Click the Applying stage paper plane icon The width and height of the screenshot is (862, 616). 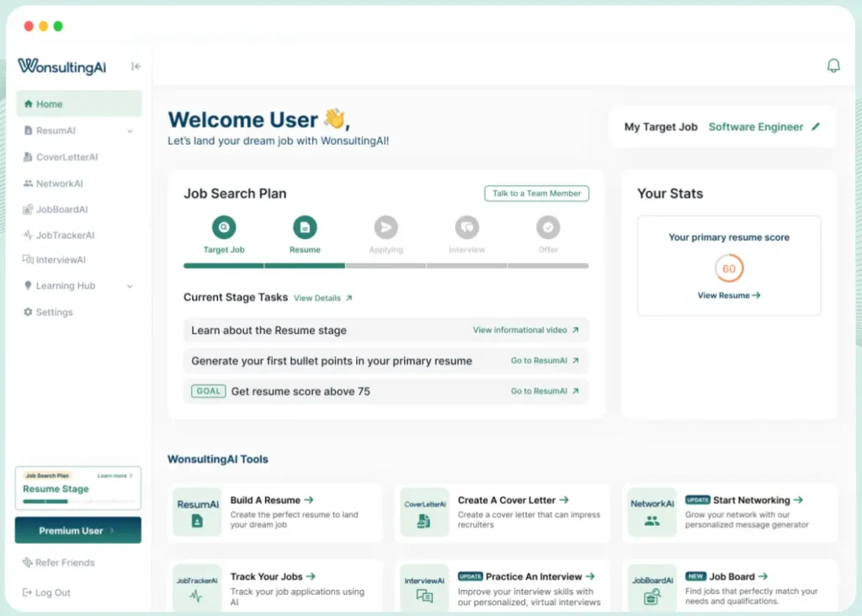386,227
